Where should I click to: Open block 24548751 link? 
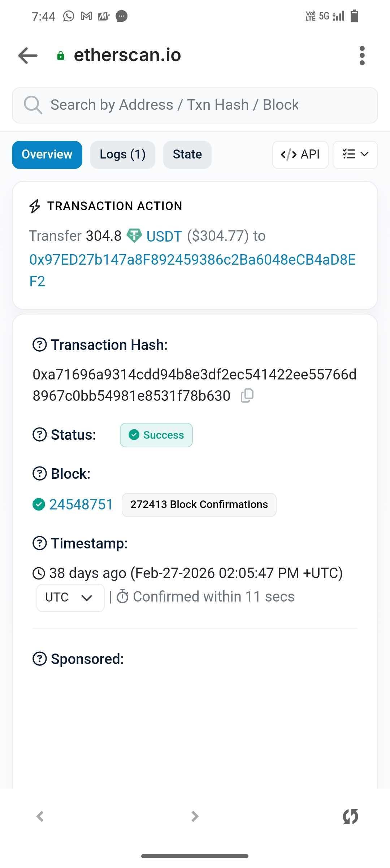pos(81,504)
